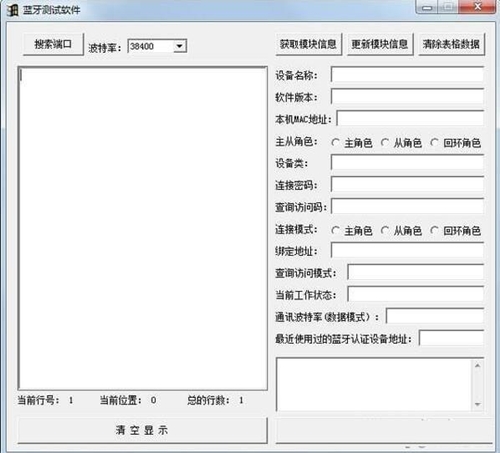Focus the 查询访问码 input field
This screenshot has width=500, height=453.
407,206
